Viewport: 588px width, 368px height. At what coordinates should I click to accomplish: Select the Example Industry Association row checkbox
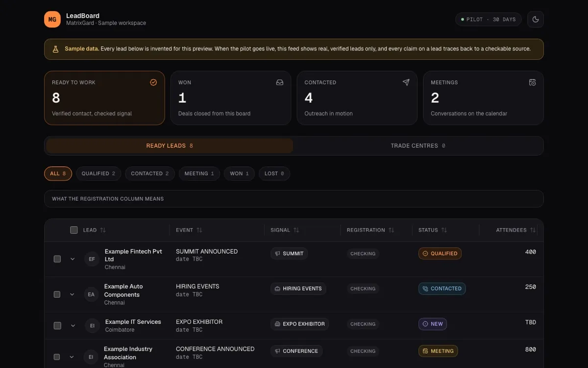pos(57,357)
